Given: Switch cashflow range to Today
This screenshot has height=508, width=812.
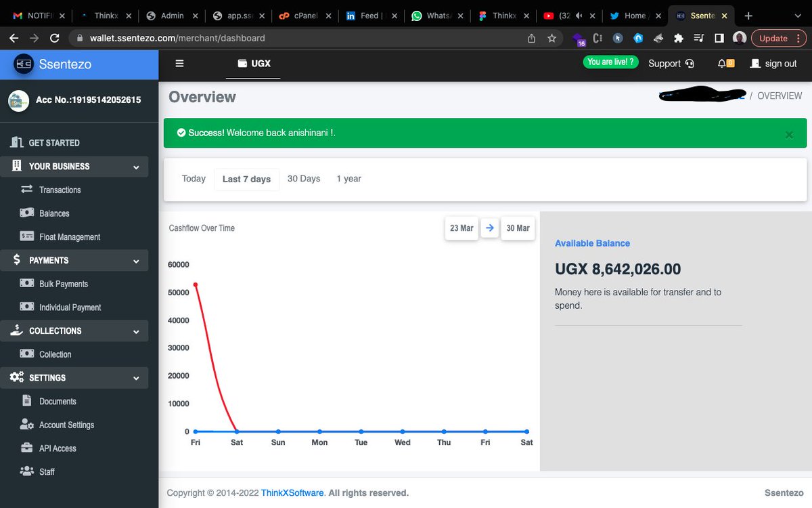Looking at the screenshot, I should (194, 179).
